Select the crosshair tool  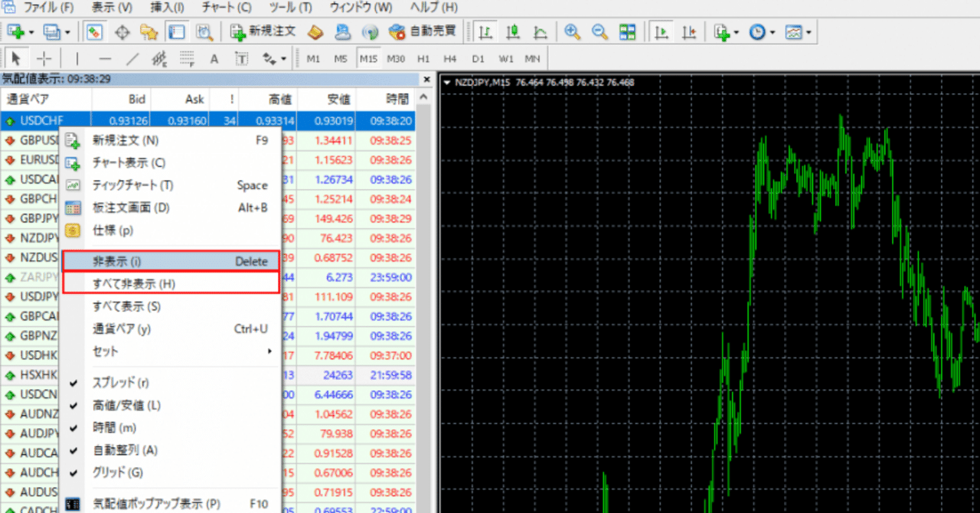44,58
